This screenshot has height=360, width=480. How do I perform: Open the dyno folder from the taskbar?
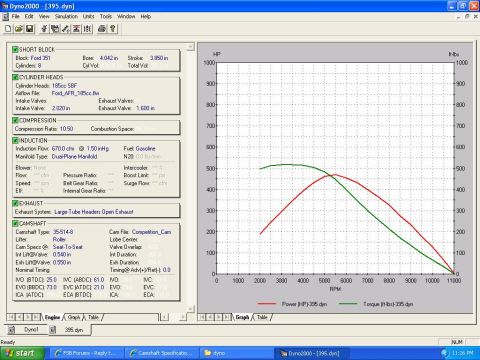[237, 353]
